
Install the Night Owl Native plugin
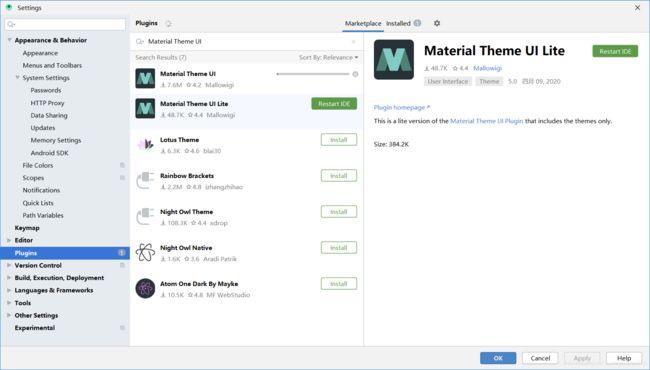click(339, 248)
